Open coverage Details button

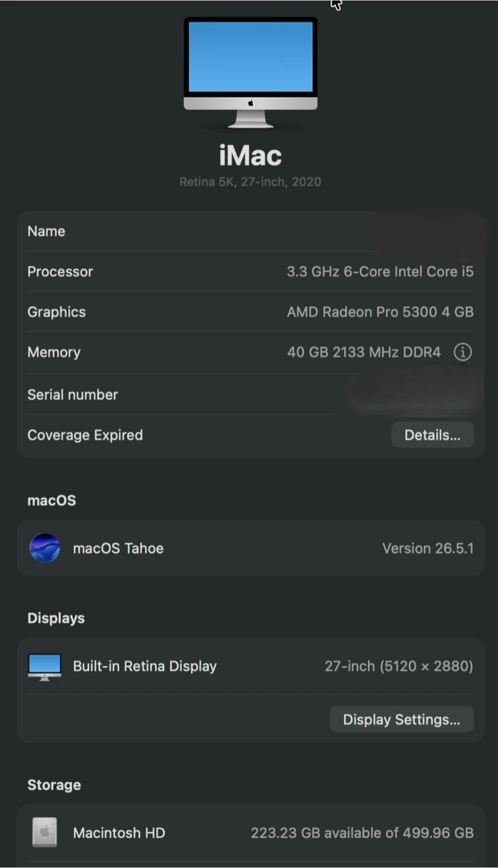coord(432,435)
